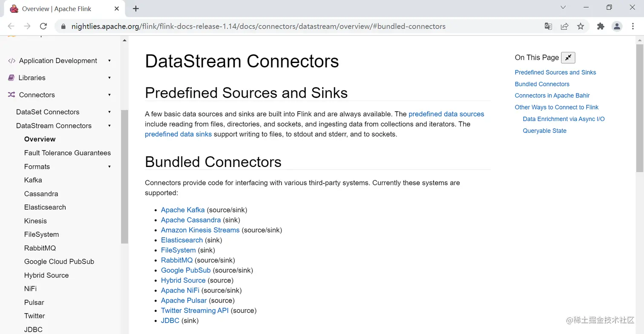The width and height of the screenshot is (644, 334).
Task: Open Amazon Kinesis Streams link
Action: [x=200, y=230]
